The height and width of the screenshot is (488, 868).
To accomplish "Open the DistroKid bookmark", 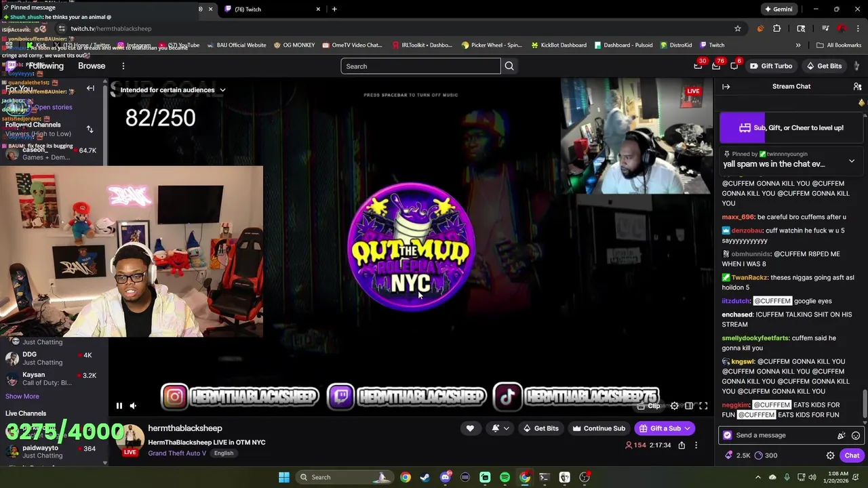I will 675,45.
